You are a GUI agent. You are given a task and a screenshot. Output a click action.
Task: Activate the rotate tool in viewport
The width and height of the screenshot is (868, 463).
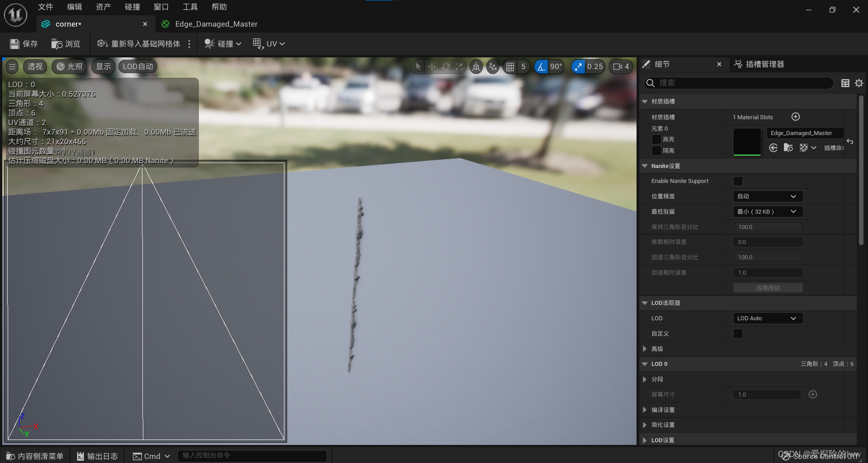(x=446, y=67)
